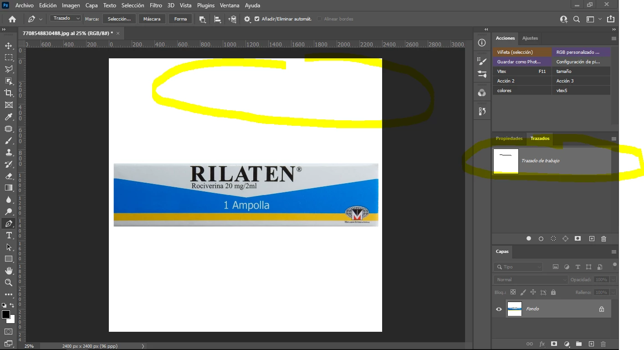Select the Move tool
This screenshot has width=644, height=350.
click(8, 46)
